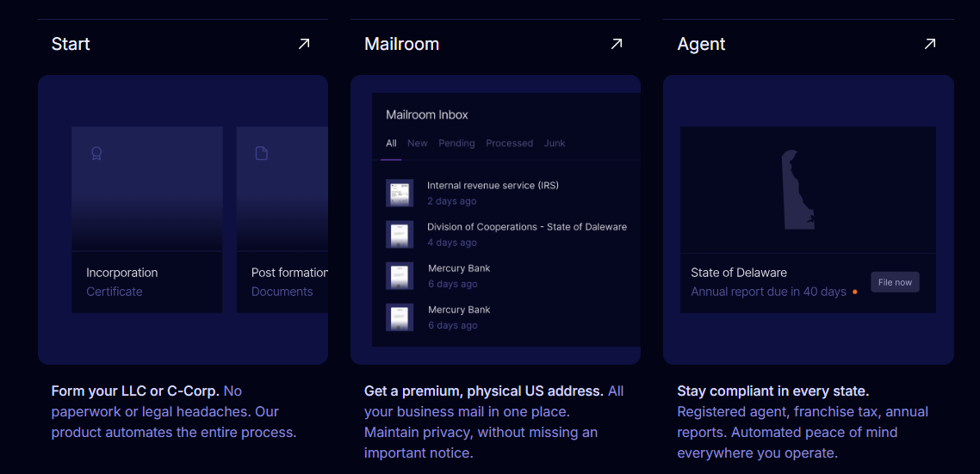The height and width of the screenshot is (474, 980).
Task: Open the Agent heading link
Action: point(701,44)
